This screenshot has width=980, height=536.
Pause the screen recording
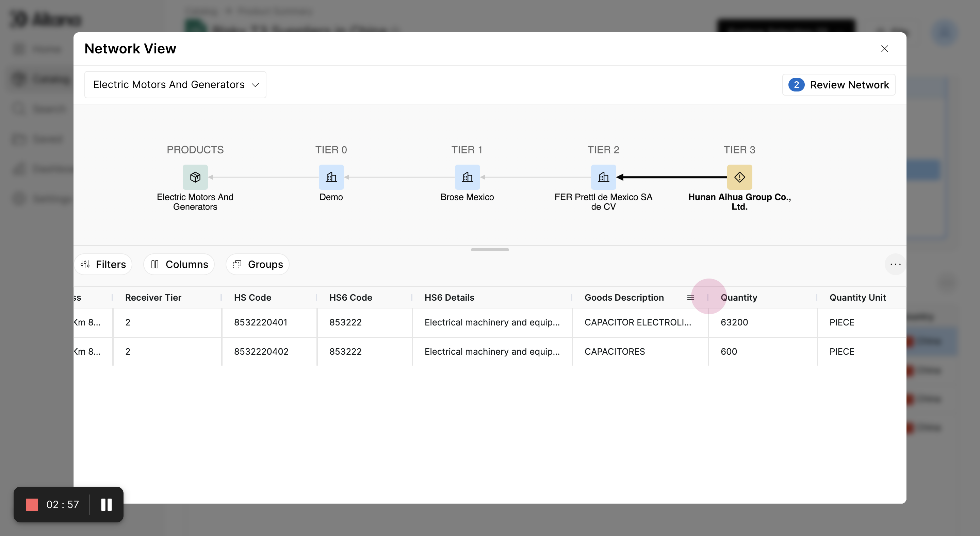tap(106, 504)
